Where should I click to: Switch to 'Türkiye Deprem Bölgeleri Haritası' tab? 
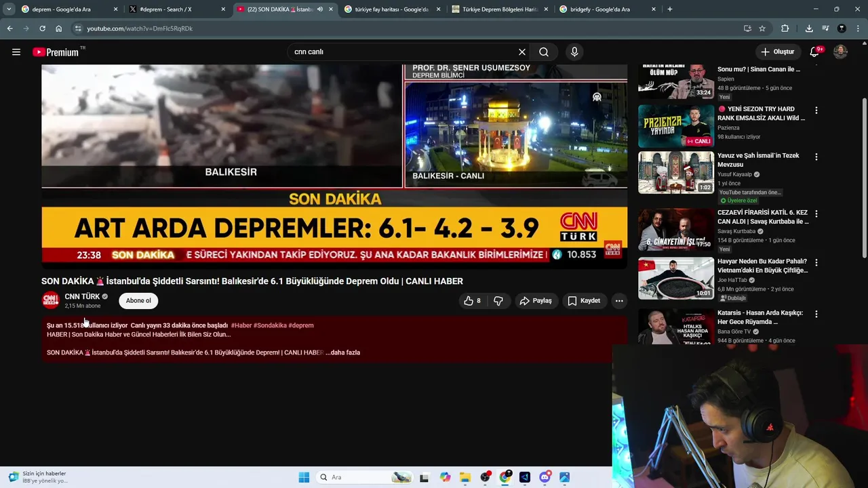click(x=500, y=9)
